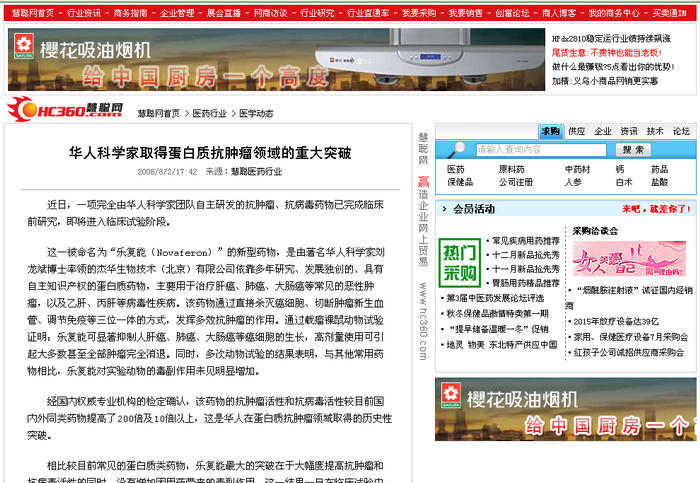Click the green 热门采购 image
The height and width of the screenshot is (483, 700).
460,261
